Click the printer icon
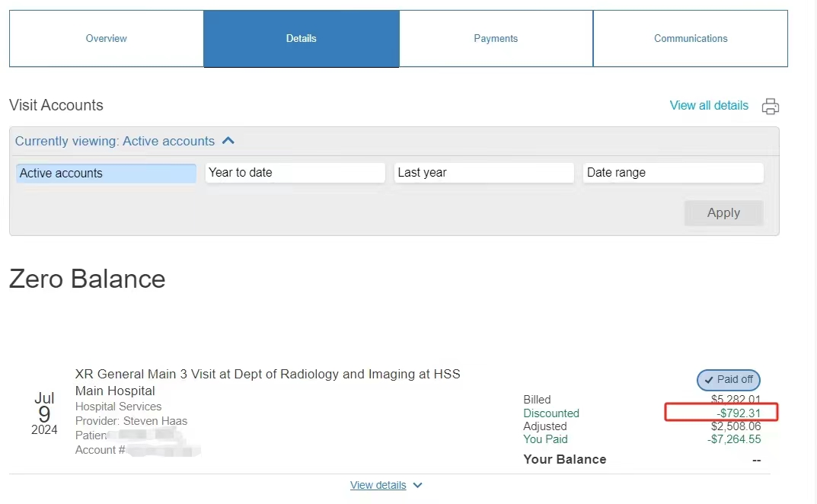The image size is (817, 504). 771,106
